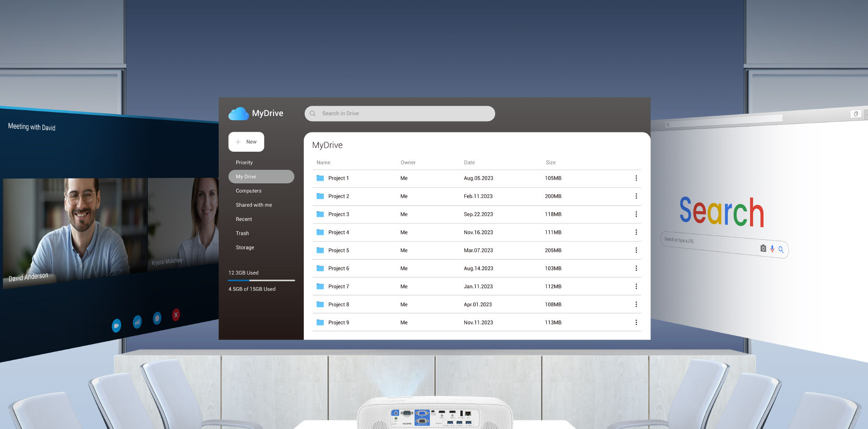Screen dimensions: 868x429
Task: Open the three-dot menu for Project 9
Action: 637,322
